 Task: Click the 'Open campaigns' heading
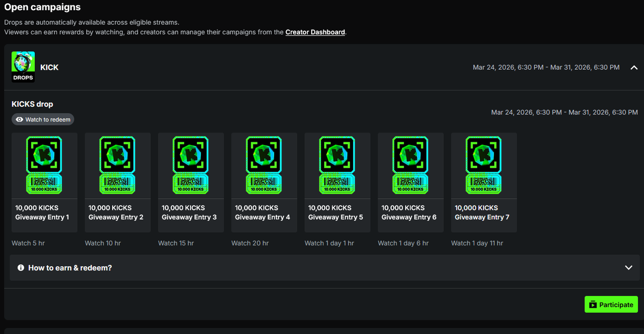click(x=42, y=8)
